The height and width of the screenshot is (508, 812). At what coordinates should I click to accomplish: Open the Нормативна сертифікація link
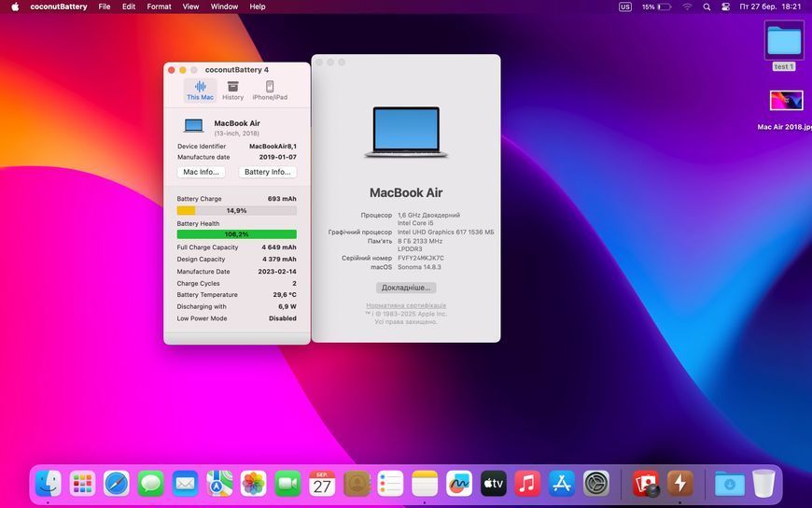tap(406, 305)
